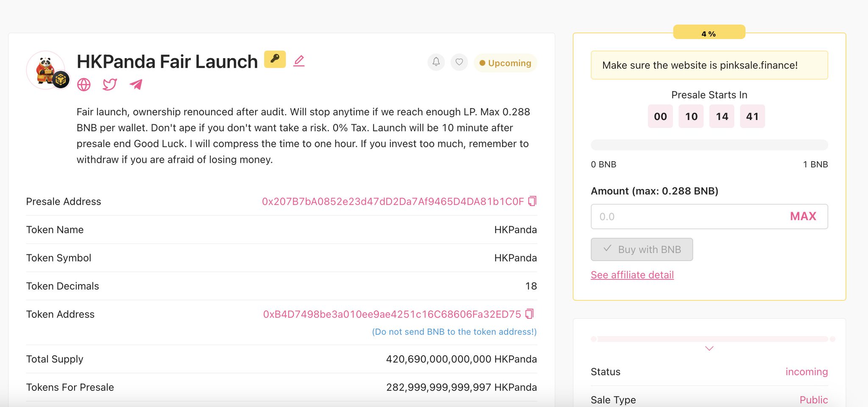
Task: Copy the Token Address
Action: (x=529, y=314)
